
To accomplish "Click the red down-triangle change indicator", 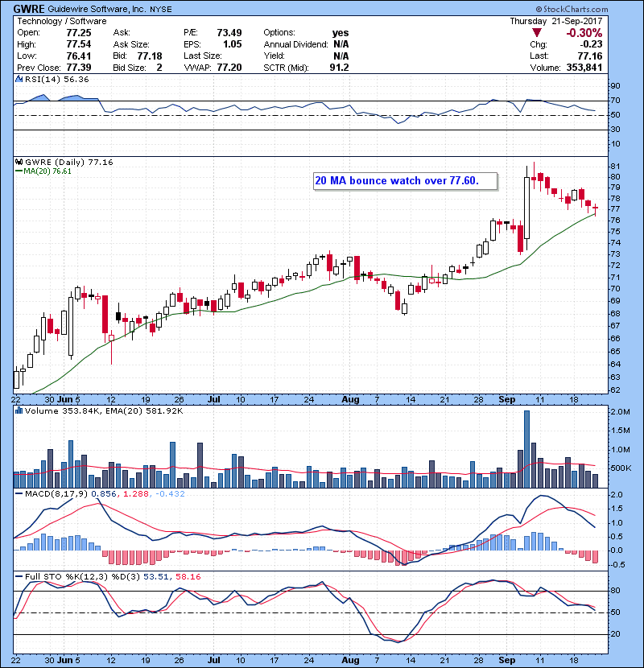I will [537, 33].
